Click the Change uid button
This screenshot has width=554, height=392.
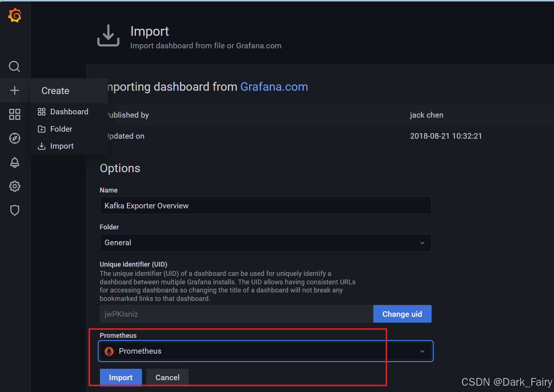pos(402,314)
